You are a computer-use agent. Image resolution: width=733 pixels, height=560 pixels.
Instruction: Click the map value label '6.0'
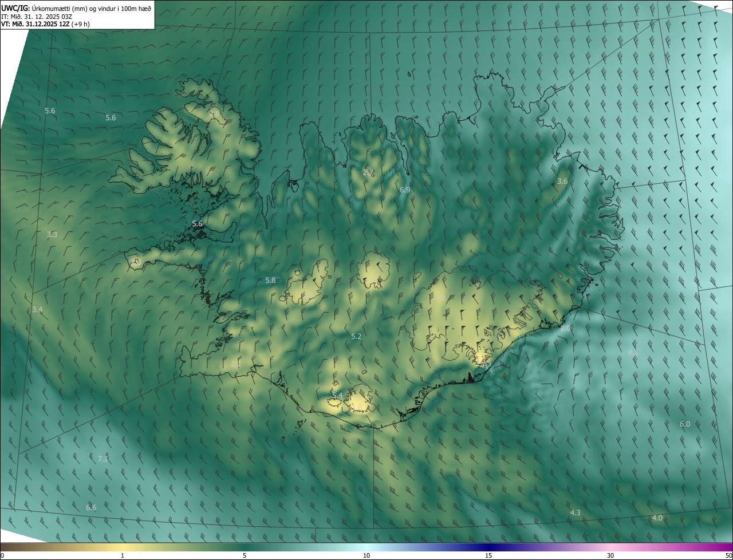click(x=685, y=424)
